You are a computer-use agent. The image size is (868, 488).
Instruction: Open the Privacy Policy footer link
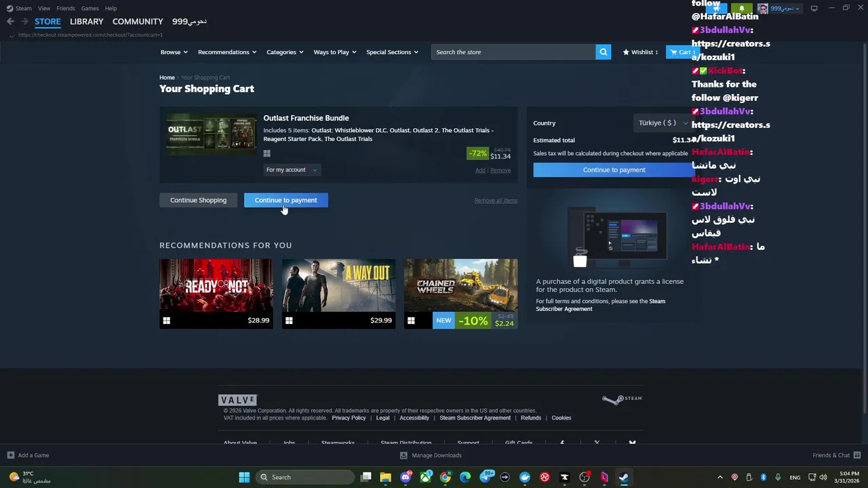[x=349, y=418]
